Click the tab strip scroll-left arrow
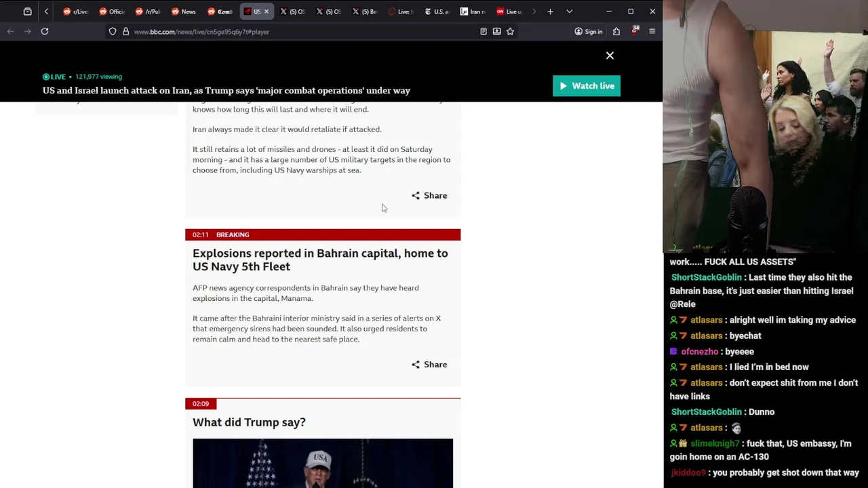 [46, 12]
